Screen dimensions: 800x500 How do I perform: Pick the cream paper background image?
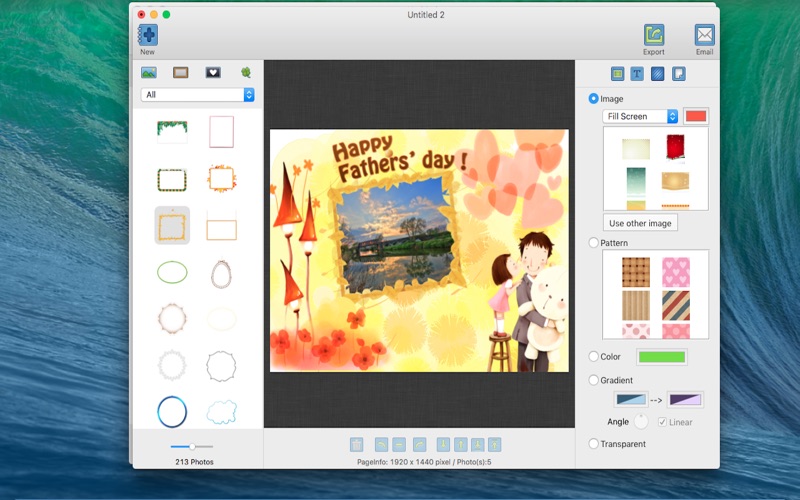[636, 149]
